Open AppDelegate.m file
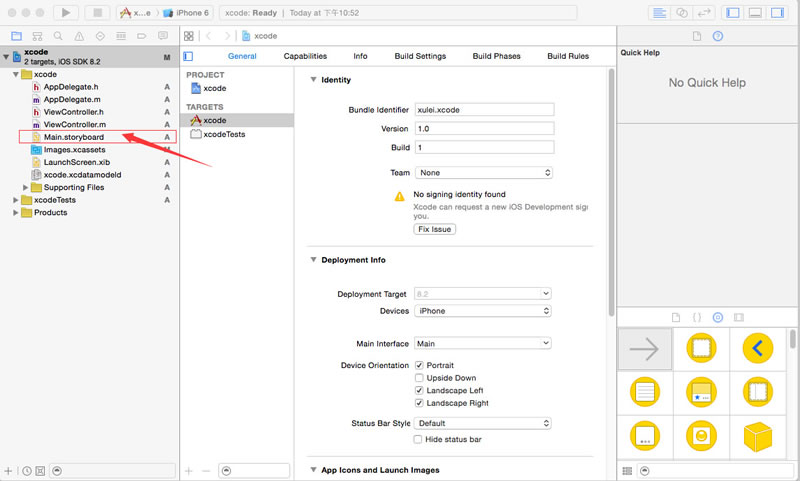Screen dimensions: 800x481 click(x=71, y=99)
